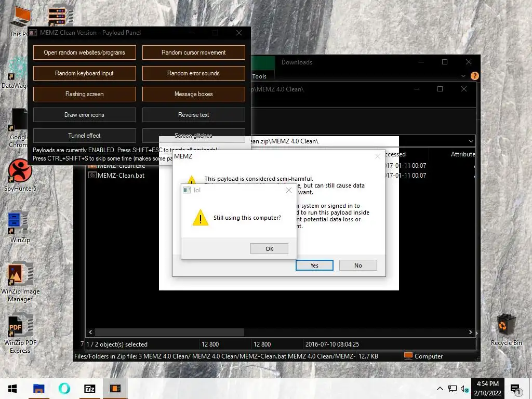Viewport: 532px width, 399px height.
Task: Toggle Flashing screen payload
Action: click(x=85, y=94)
